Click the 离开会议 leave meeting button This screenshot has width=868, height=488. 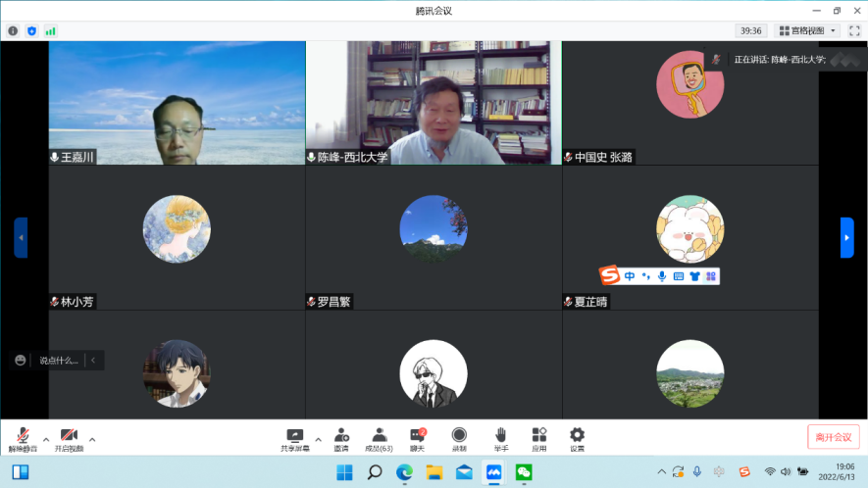point(833,437)
